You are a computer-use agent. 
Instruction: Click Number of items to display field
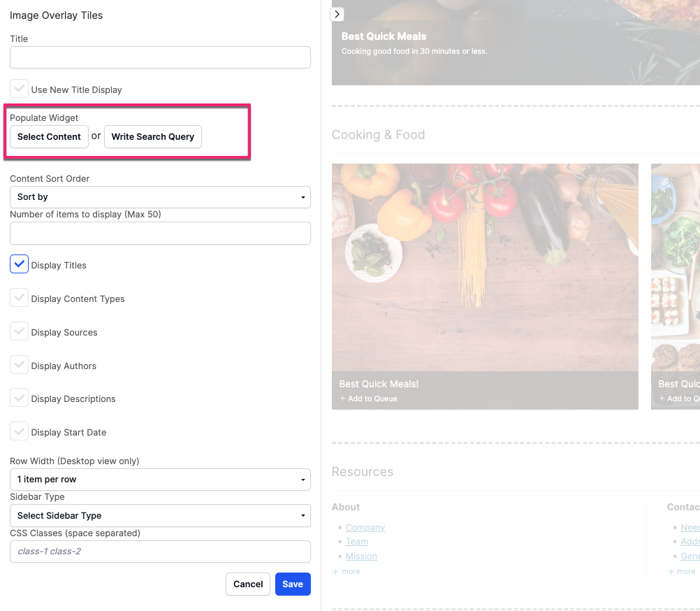(x=160, y=233)
